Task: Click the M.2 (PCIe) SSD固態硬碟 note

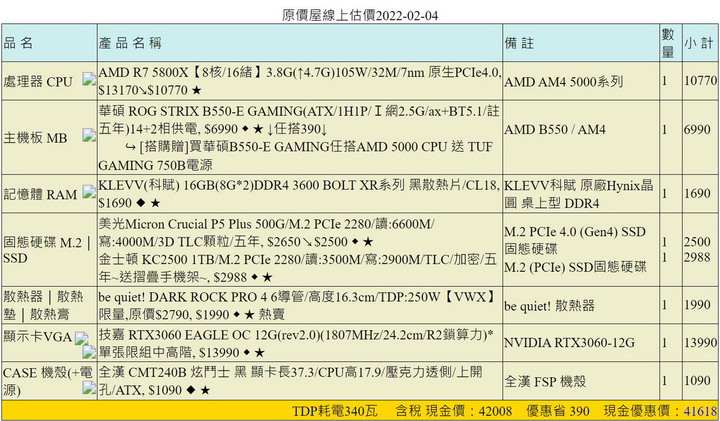Action: 575,267
